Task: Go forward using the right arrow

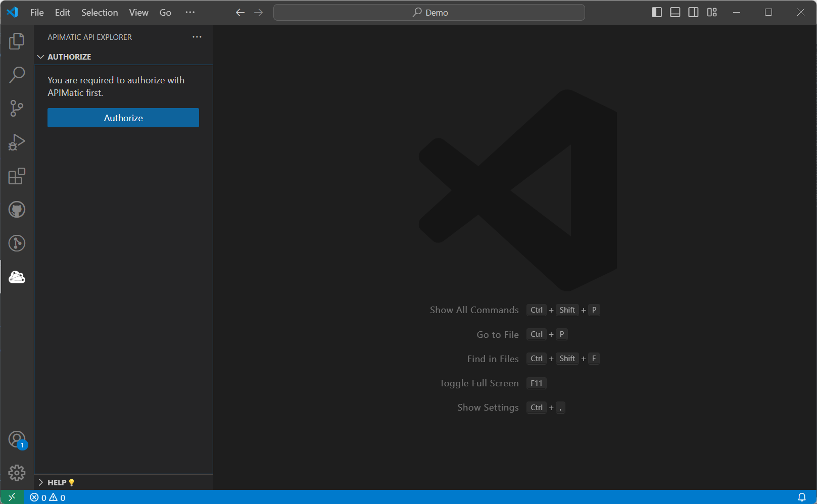Action: tap(259, 13)
